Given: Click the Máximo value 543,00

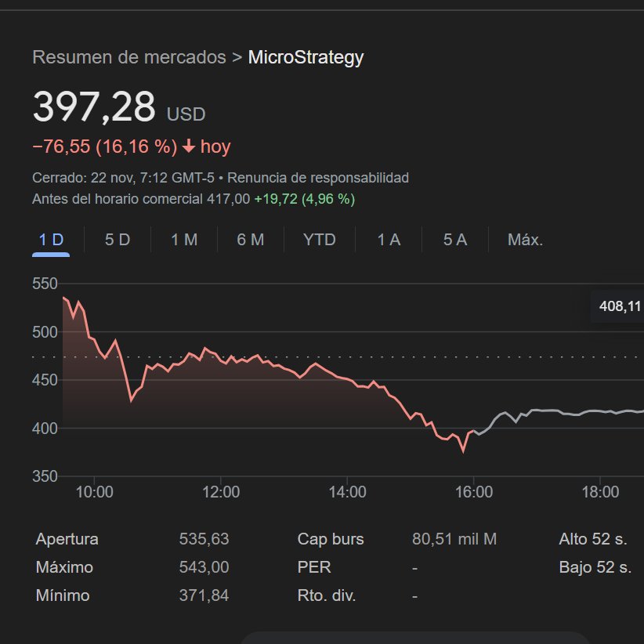Looking at the screenshot, I should coord(204,567).
